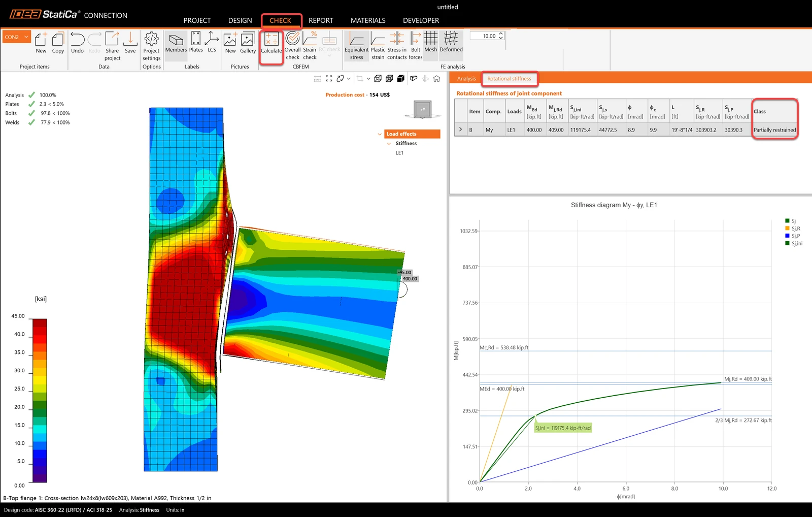Click the perspective view icon
This screenshot has width=812, height=517.
pos(414,78)
